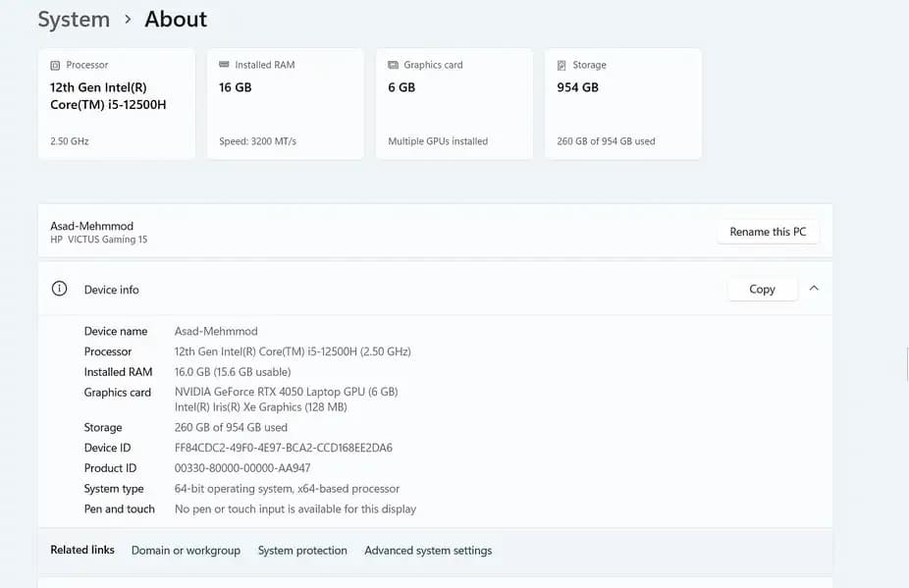Click the Intel Iris Xe Graphics text
Viewport: 909px width, 588px height.
tap(261, 407)
